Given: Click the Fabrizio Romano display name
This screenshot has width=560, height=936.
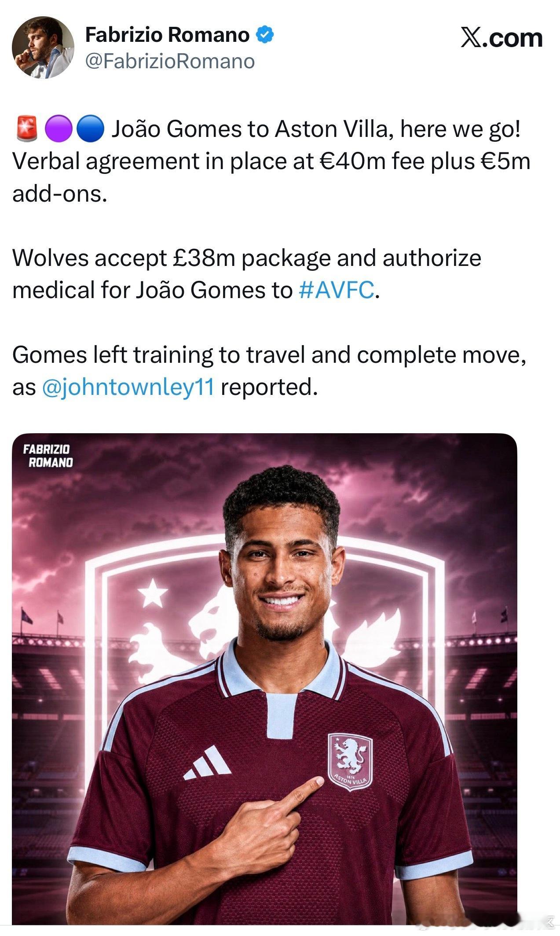Looking at the screenshot, I should [167, 35].
